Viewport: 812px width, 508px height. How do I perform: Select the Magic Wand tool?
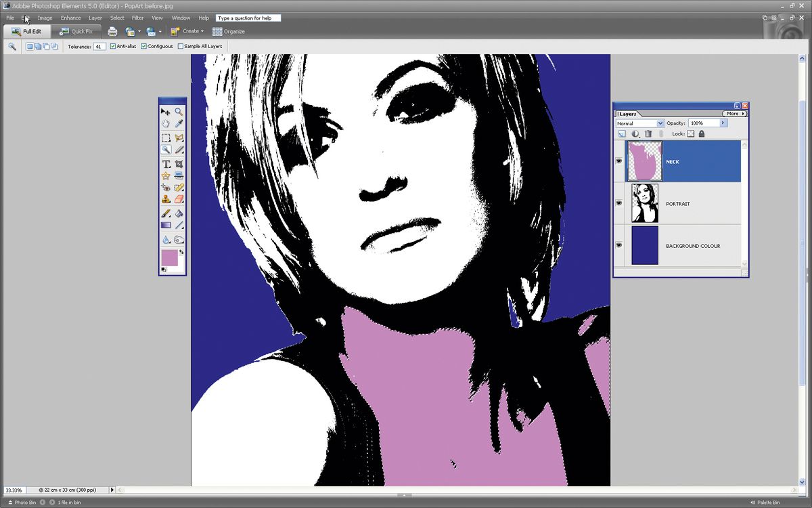(x=166, y=150)
